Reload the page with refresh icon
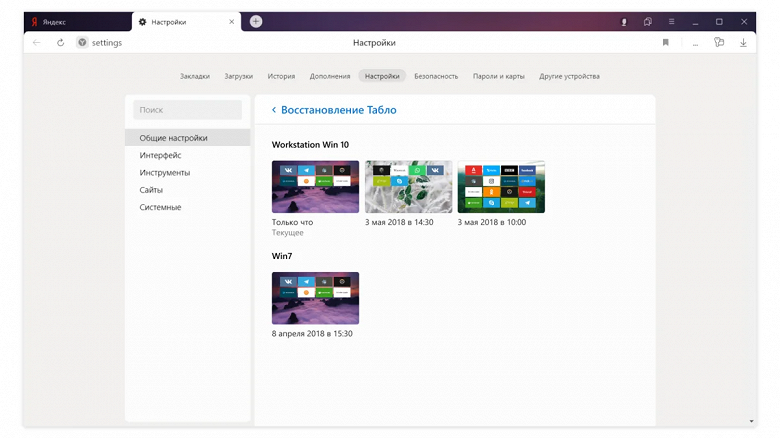This screenshot has height=438, width=780. click(60, 43)
